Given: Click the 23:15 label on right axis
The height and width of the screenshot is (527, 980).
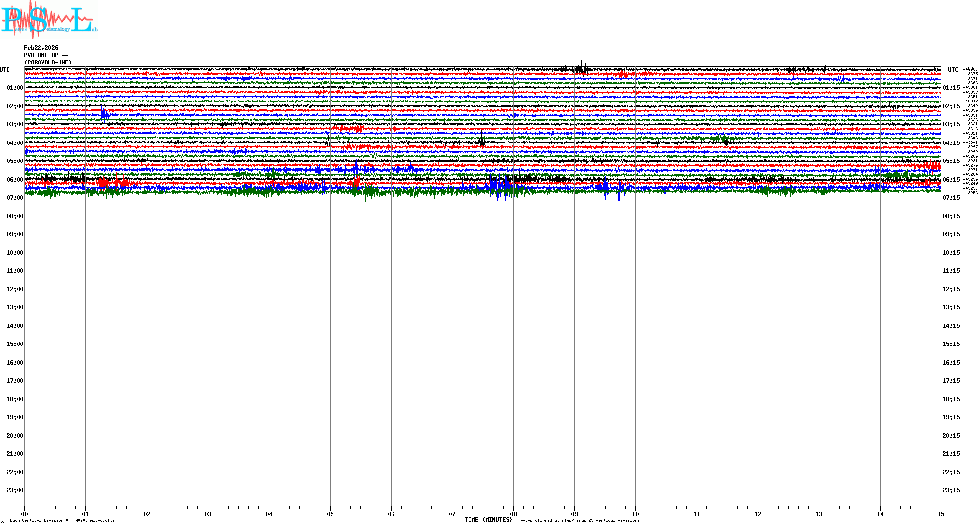Looking at the screenshot, I should click(951, 490).
